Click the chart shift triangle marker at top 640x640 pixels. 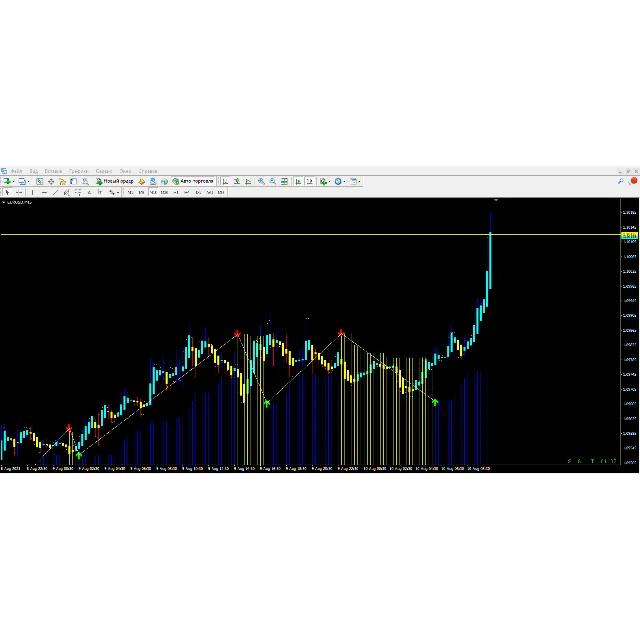(496, 200)
